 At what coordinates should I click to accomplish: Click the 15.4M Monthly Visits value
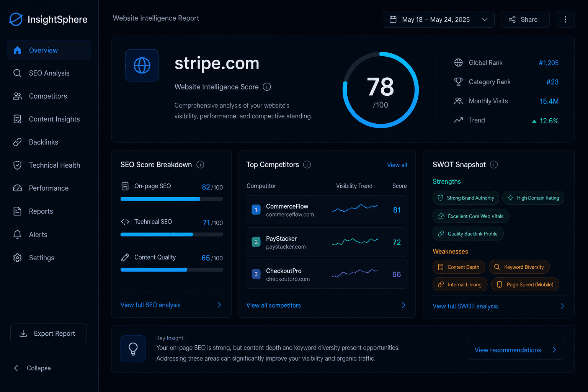click(x=549, y=101)
